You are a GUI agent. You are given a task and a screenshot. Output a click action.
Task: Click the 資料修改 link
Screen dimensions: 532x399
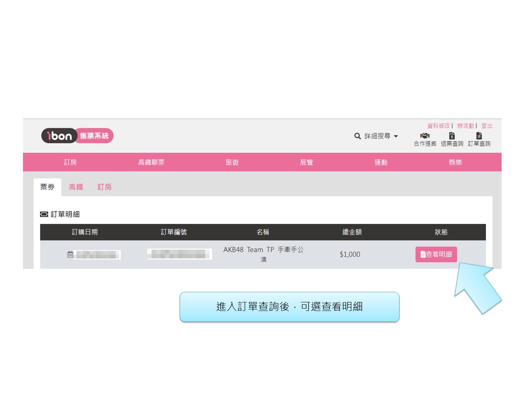coord(438,126)
